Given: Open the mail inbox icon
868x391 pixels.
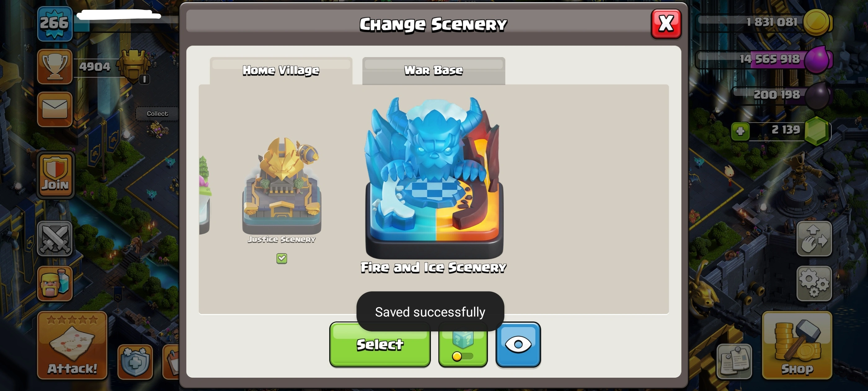Looking at the screenshot, I should pyautogui.click(x=55, y=109).
